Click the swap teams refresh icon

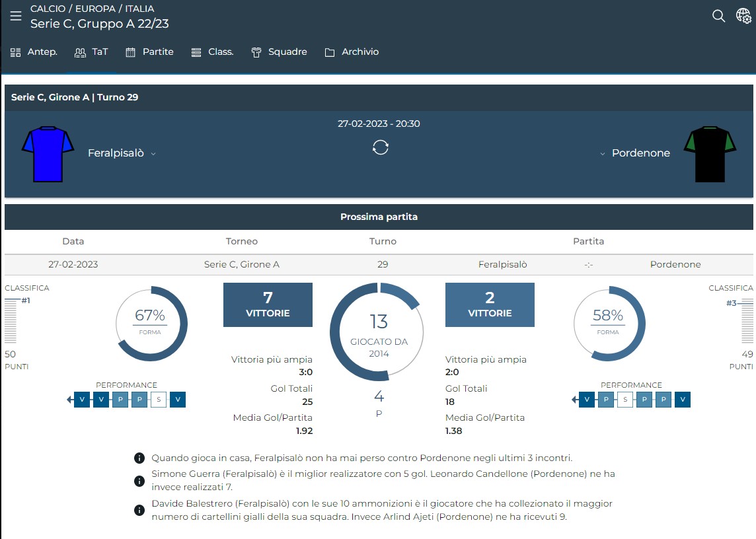380,147
